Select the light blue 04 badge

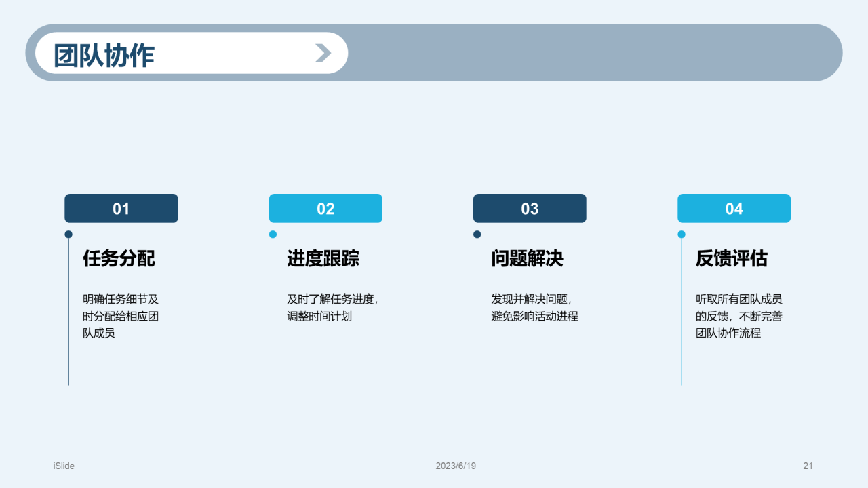point(734,209)
